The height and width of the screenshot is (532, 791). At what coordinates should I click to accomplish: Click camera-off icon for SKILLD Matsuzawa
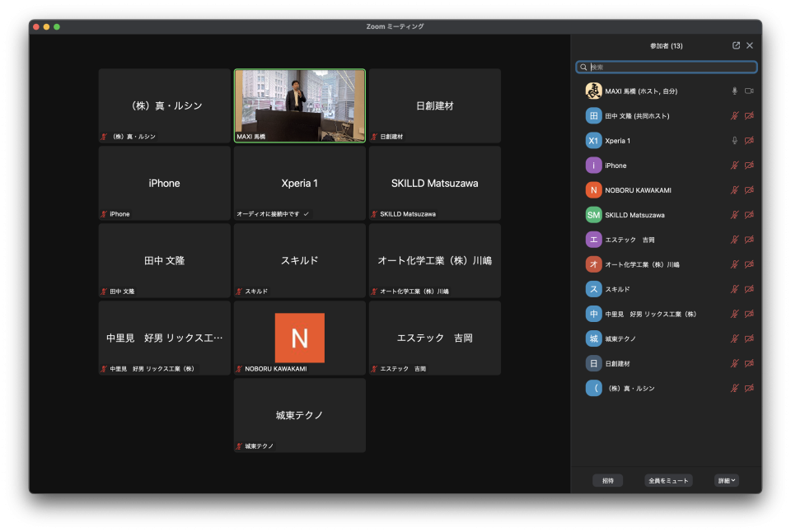coord(749,215)
